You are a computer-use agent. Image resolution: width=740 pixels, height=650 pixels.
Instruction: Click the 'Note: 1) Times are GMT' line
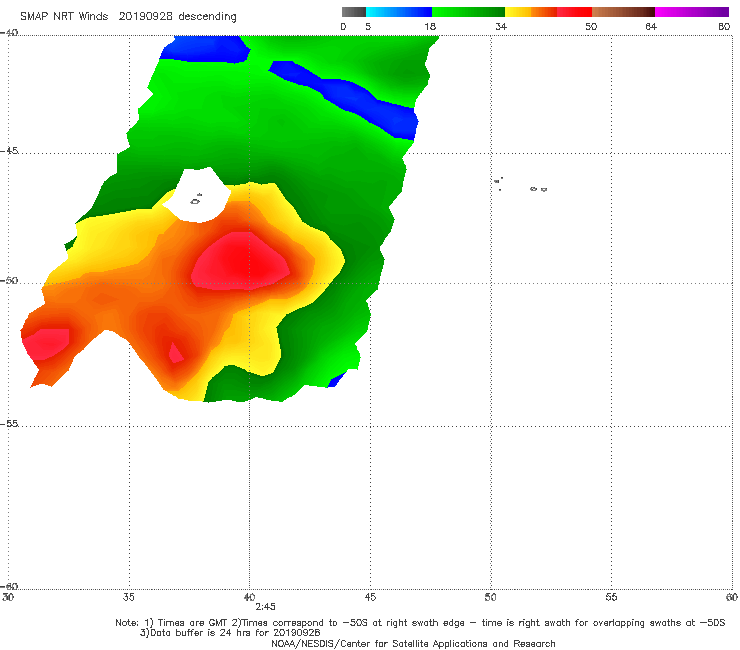click(420, 623)
